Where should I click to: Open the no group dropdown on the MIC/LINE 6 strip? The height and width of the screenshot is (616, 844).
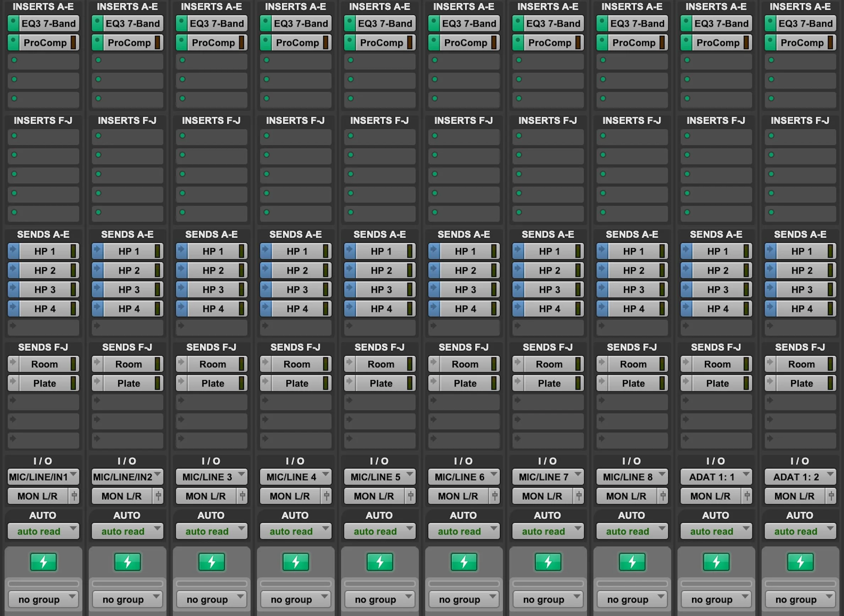[x=464, y=599]
